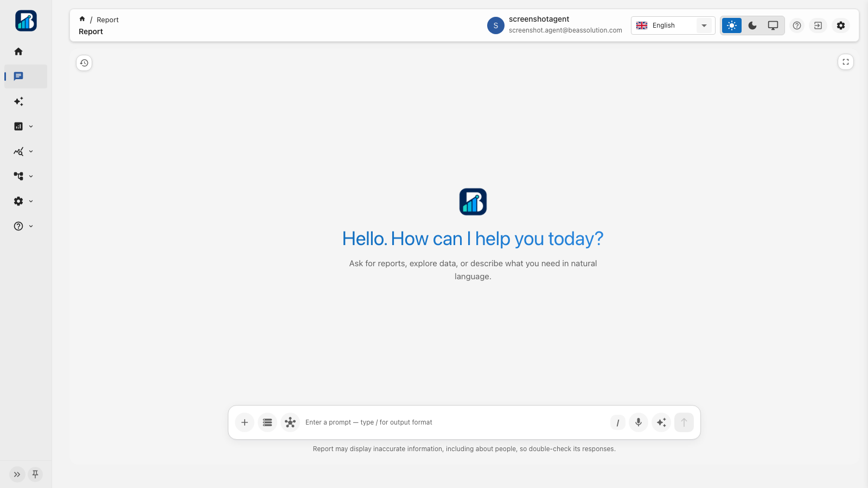Click the agent nodes icon in prompt bar
The height and width of the screenshot is (488, 868).
[290, 422]
